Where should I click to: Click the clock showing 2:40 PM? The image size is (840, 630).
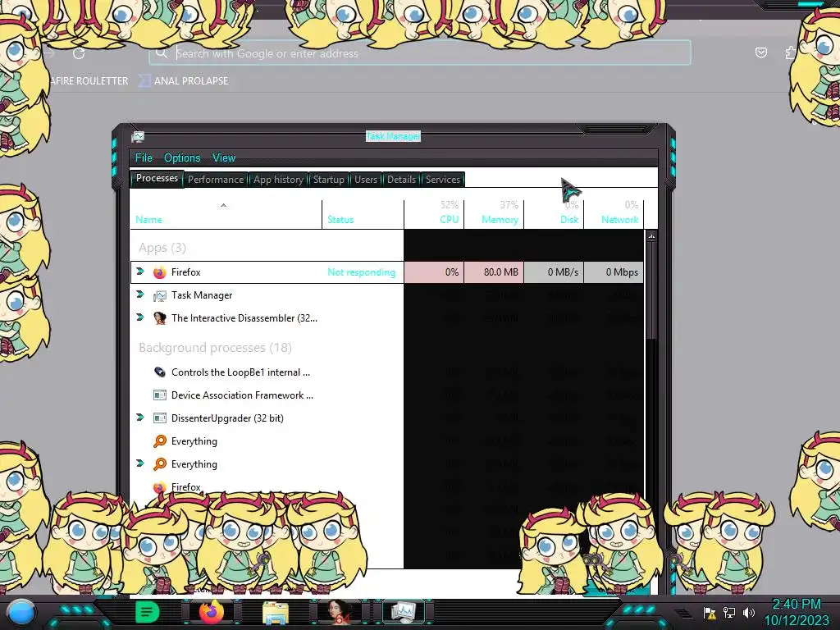(x=796, y=605)
